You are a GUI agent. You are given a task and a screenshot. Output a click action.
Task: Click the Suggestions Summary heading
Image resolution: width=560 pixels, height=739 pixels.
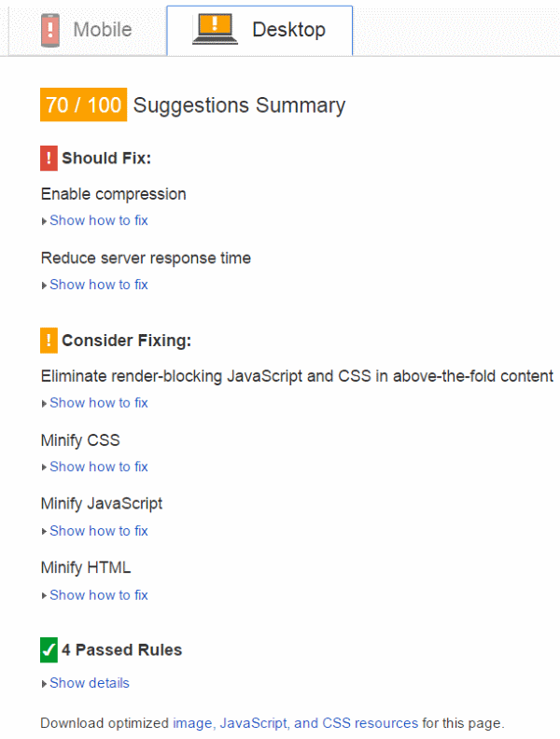[x=239, y=105]
